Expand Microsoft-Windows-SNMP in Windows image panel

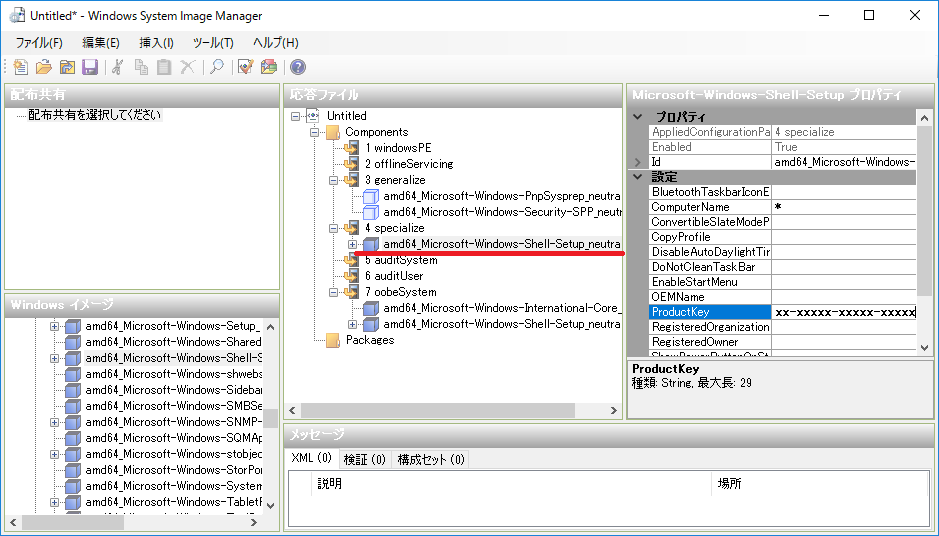(54, 422)
